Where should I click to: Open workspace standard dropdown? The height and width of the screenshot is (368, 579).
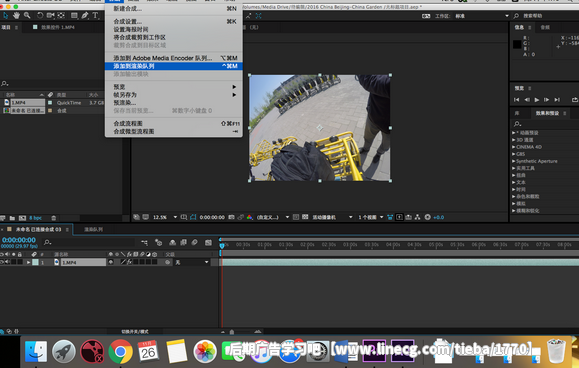(482, 16)
